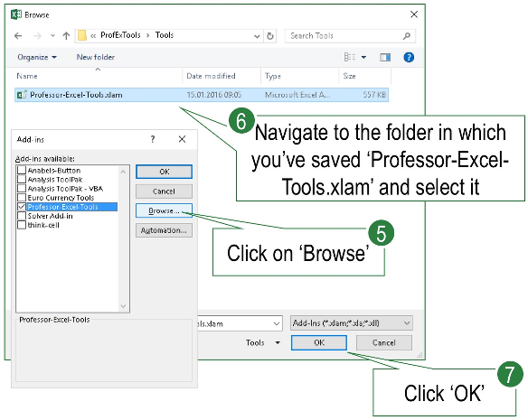Check the think-cell add-in

coord(22,225)
